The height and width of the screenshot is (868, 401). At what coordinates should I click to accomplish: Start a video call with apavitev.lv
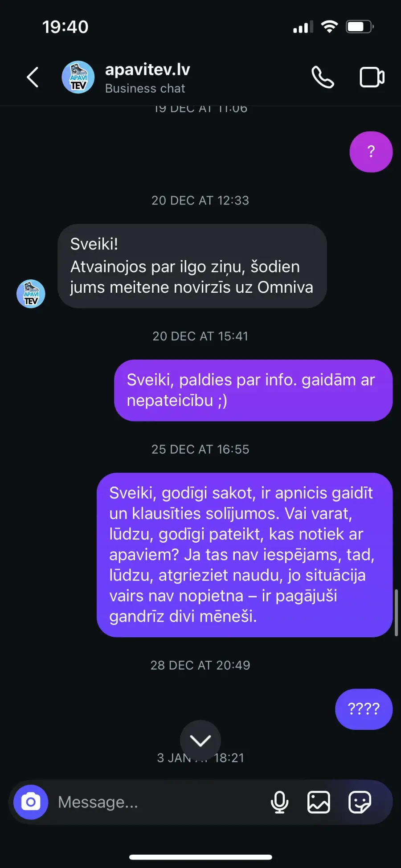[x=372, y=78]
